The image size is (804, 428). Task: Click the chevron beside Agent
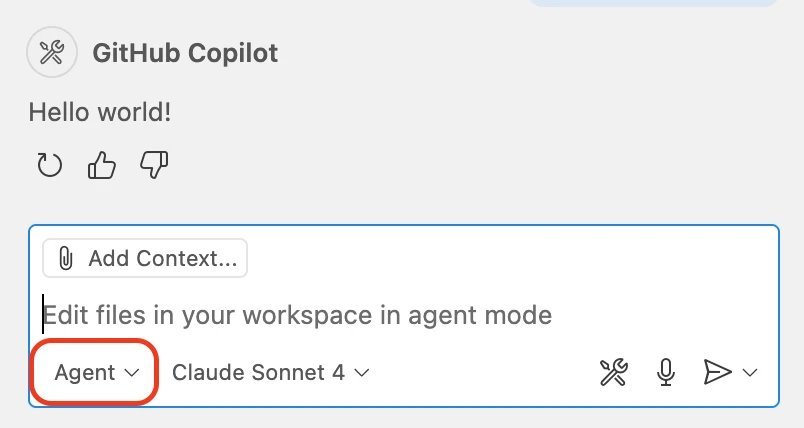(x=132, y=373)
